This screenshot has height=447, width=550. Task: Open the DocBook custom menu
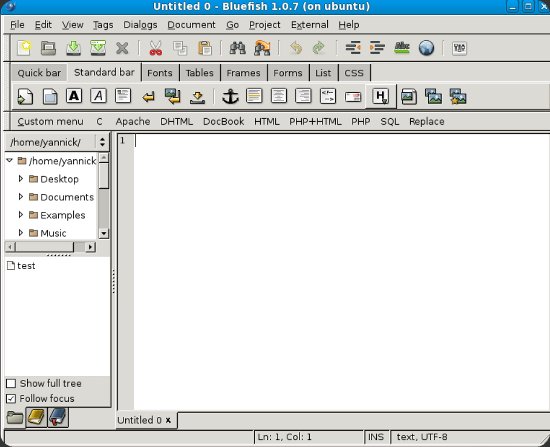pos(223,121)
